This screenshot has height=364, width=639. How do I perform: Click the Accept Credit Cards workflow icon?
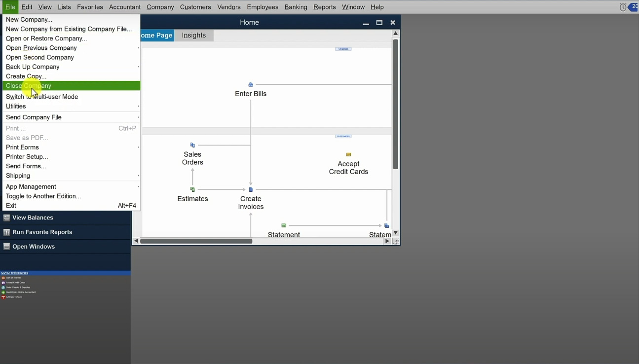tap(348, 154)
